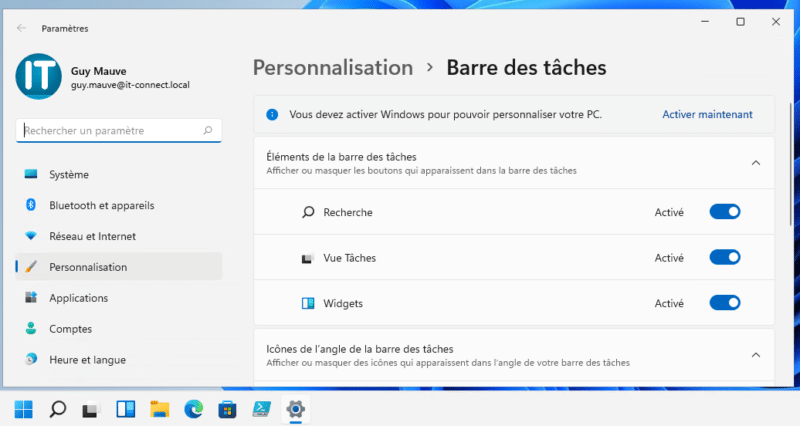The image size is (800, 426).
Task: Click the guy.mauve@it-connect.local account email
Action: 130,85
